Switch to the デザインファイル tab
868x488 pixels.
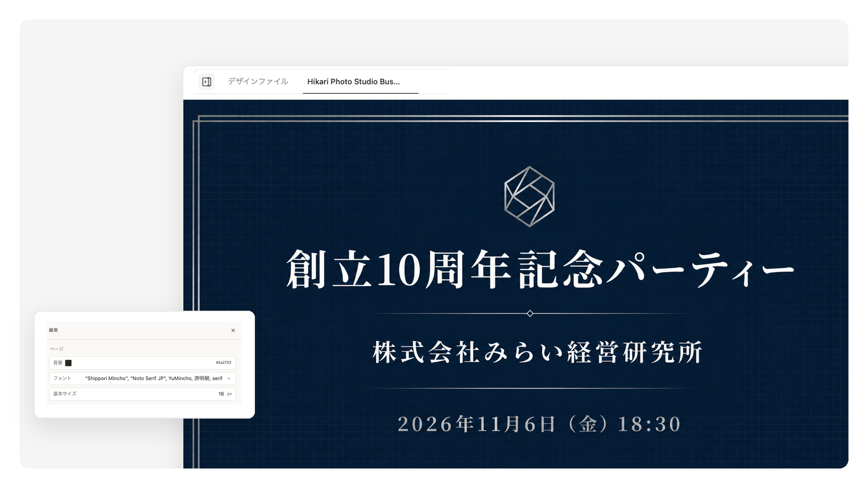[x=258, y=81]
